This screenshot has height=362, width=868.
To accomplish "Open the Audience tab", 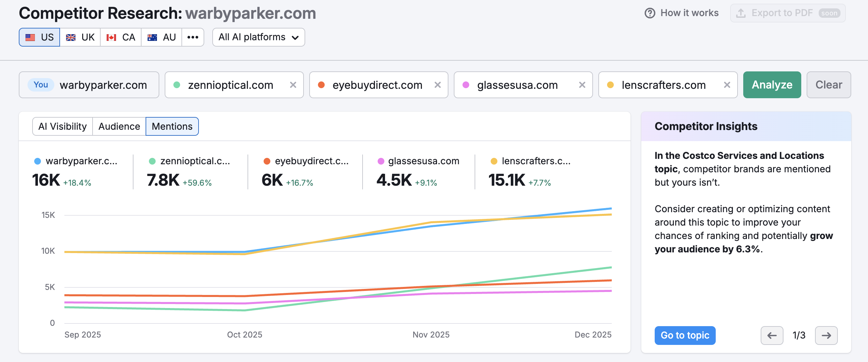I will [119, 126].
